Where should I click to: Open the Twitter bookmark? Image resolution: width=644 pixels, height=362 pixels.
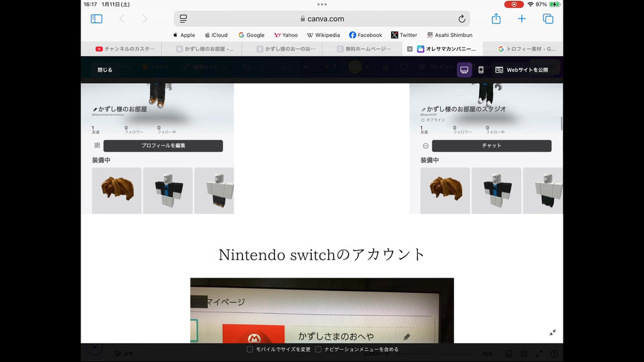coord(404,36)
